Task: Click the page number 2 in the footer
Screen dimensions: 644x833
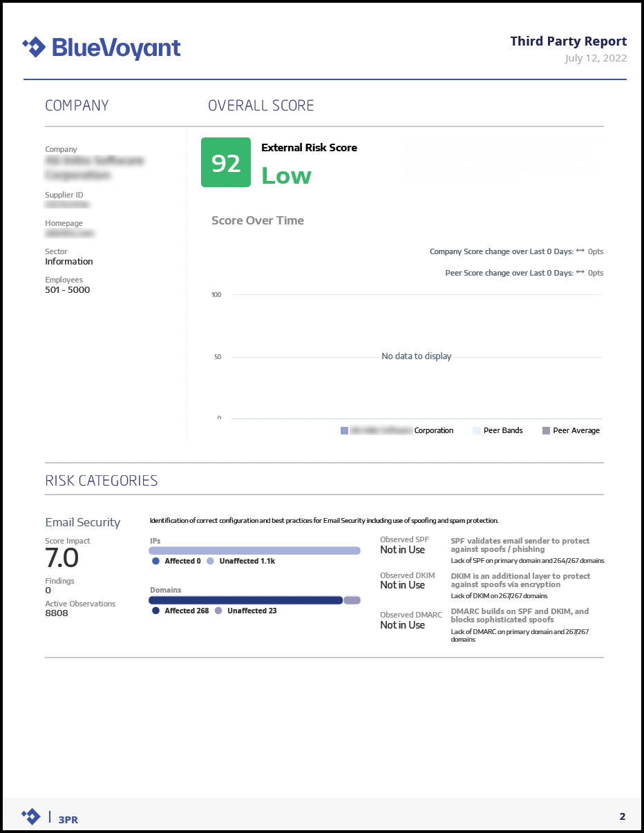Action: tap(623, 816)
